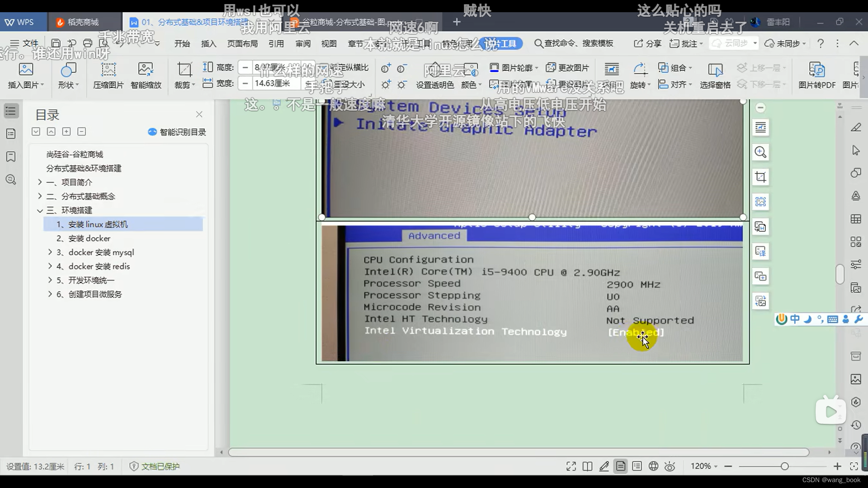This screenshot has height=488, width=868.
Task: Collapse the 三、环境搭建 outline section
Action: point(40,211)
